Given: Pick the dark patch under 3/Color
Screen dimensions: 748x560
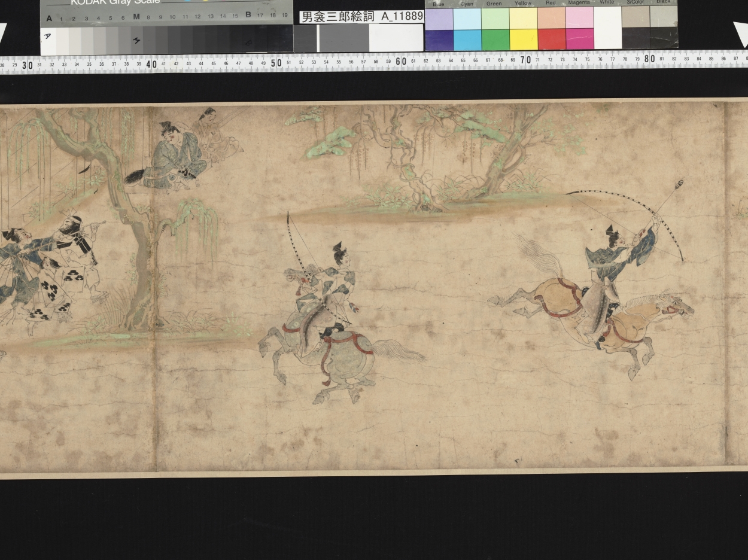Looking at the screenshot, I should [x=636, y=38].
